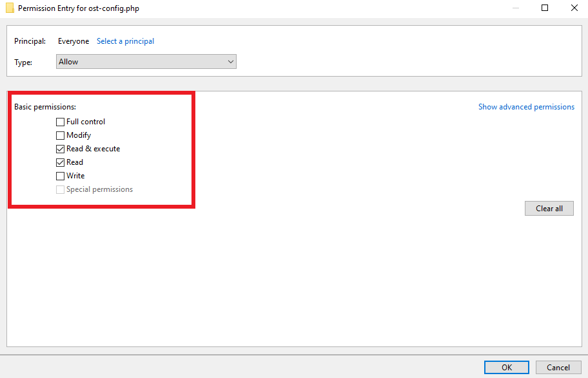Dismiss dialog with Cancel button

[x=558, y=368]
